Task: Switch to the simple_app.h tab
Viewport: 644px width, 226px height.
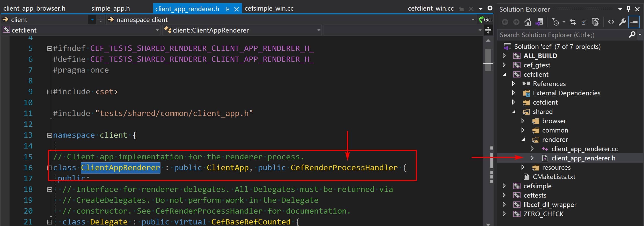Action: click(111, 9)
